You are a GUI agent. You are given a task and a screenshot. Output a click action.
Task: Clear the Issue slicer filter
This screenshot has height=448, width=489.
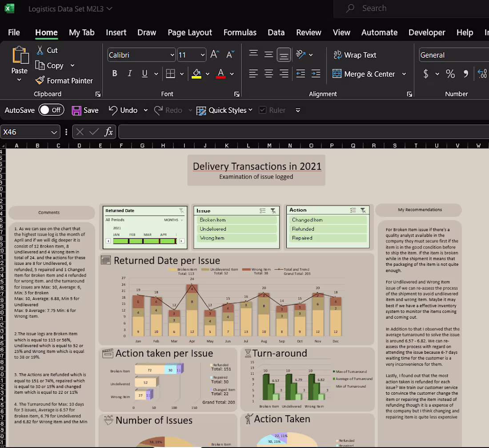coord(273,211)
